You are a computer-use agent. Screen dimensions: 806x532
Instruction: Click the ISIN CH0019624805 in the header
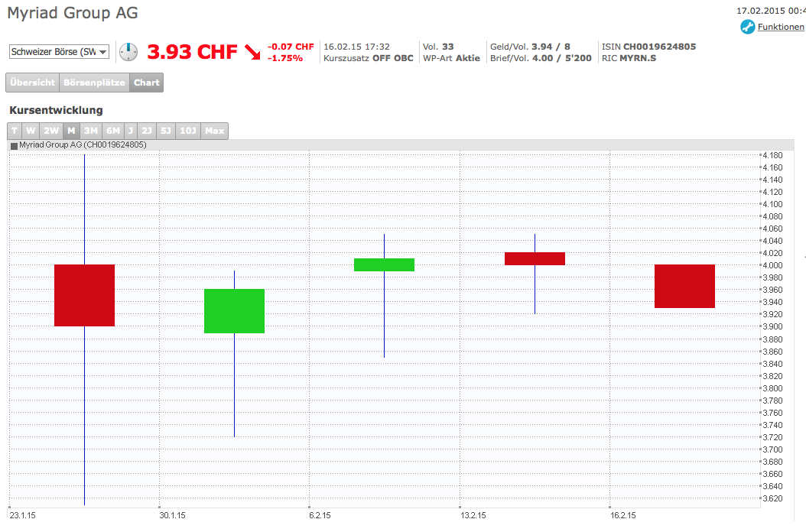[x=648, y=47]
